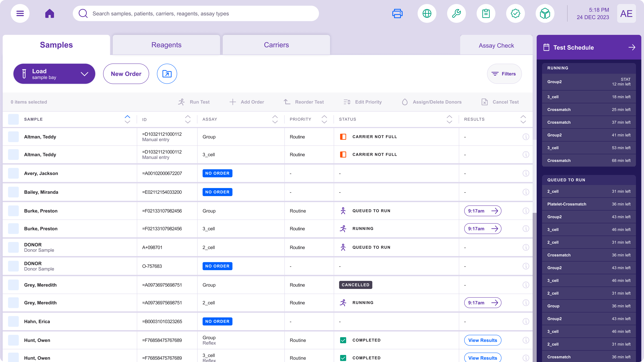Click the printer icon
644x362 pixels.
tap(397, 13)
